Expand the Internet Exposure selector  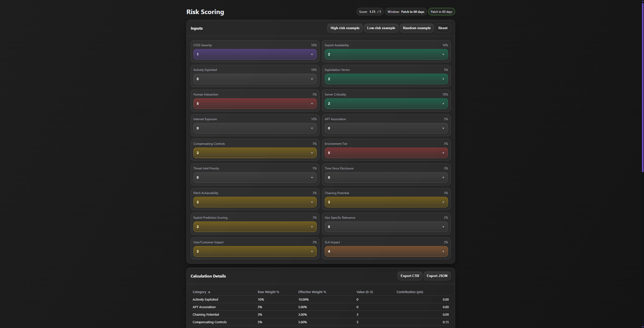255,128
